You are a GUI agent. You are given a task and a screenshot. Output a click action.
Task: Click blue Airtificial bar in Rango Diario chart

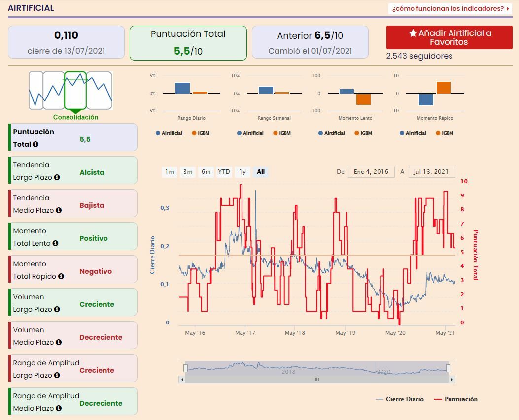[x=182, y=88]
